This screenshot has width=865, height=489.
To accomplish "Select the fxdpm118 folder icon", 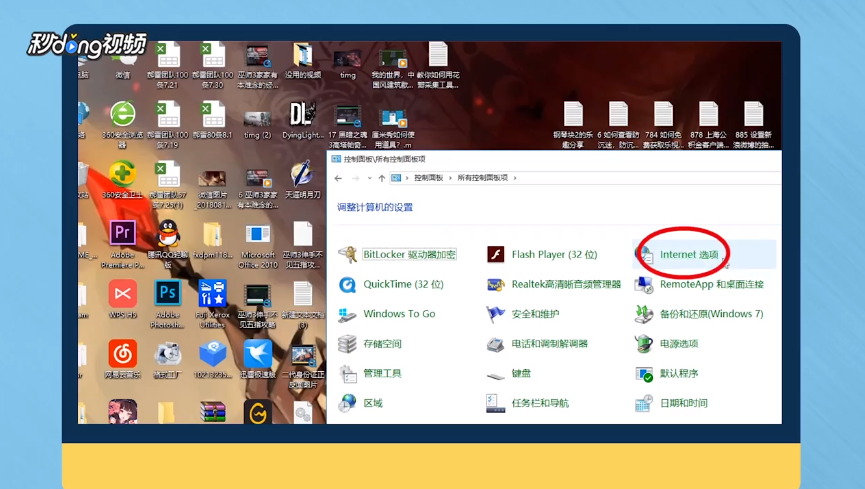I will 212,240.
